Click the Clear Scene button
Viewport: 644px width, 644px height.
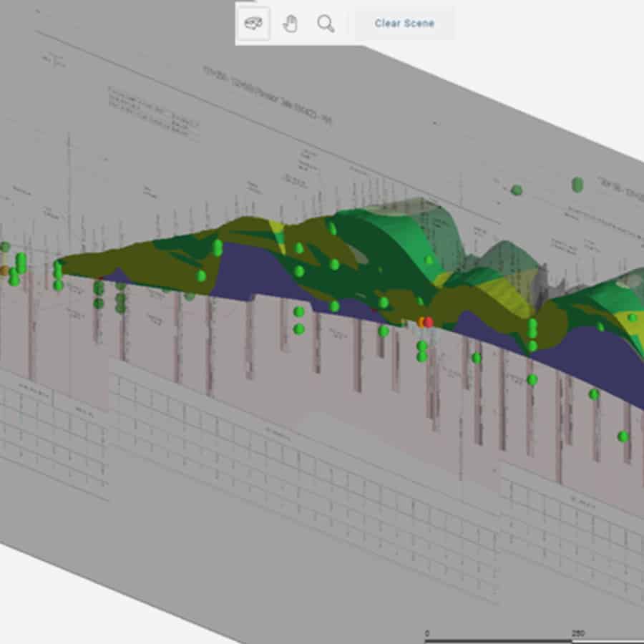pyautogui.click(x=404, y=24)
